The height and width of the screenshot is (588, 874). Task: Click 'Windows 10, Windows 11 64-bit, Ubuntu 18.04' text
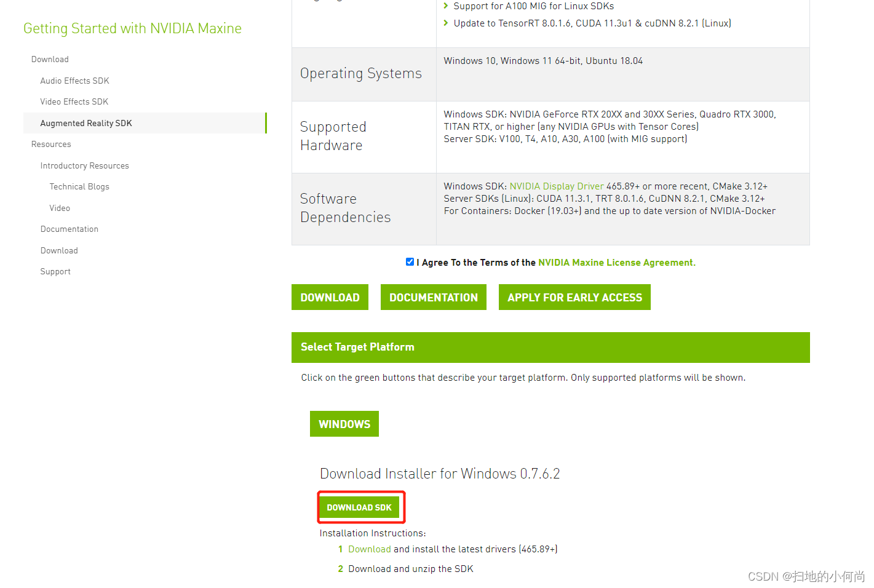(543, 61)
